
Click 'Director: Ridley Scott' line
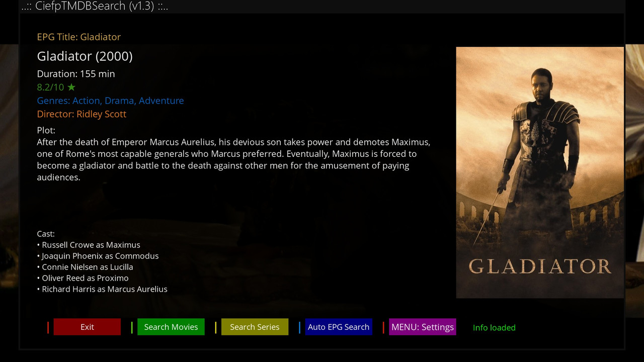tap(82, 114)
